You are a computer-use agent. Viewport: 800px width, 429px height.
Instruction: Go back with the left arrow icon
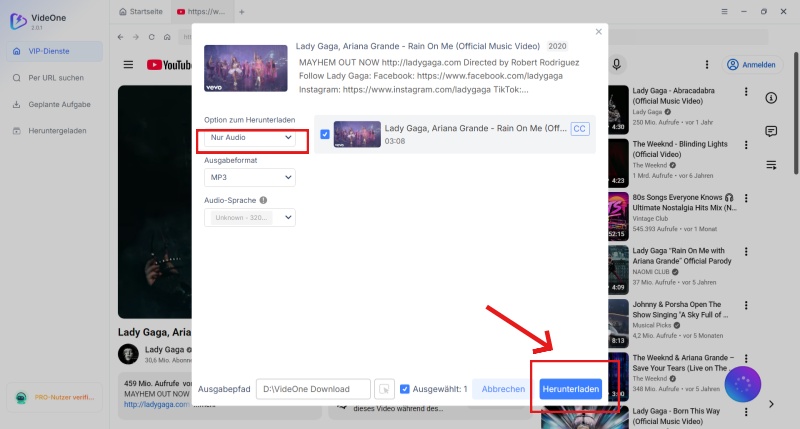point(120,37)
